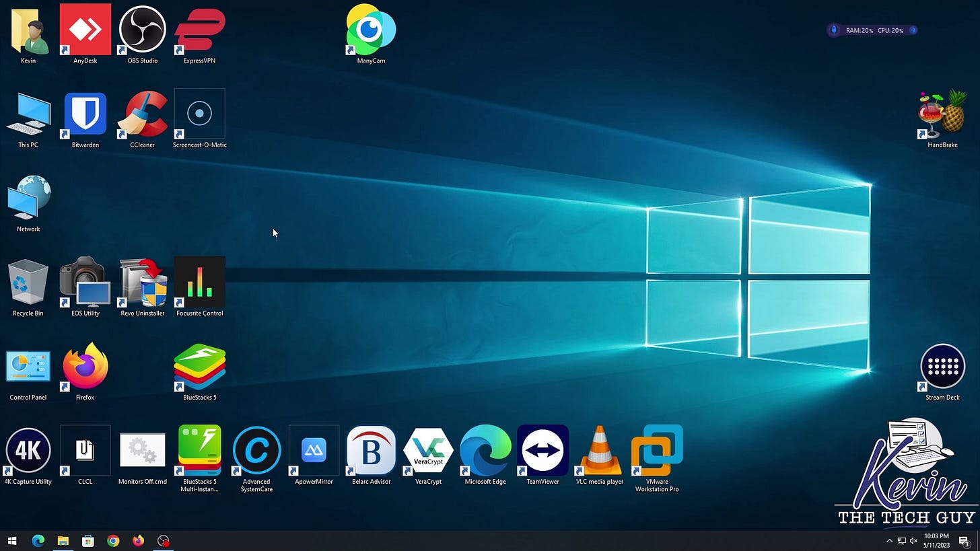Image resolution: width=980 pixels, height=551 pixels.
Task: Select the Microsoft Edge desktop shortcut
Action: (485, 455)
